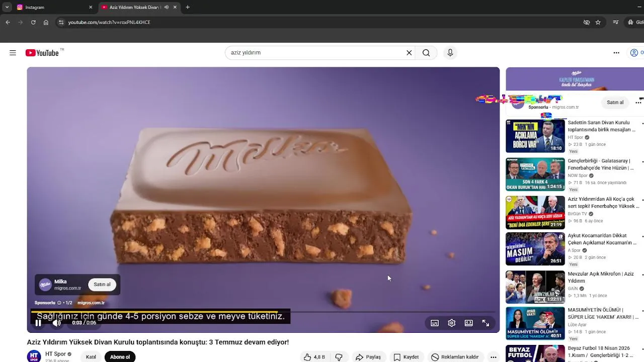
Task: Open the BirGün TV channel name
Action: (577, 214)
